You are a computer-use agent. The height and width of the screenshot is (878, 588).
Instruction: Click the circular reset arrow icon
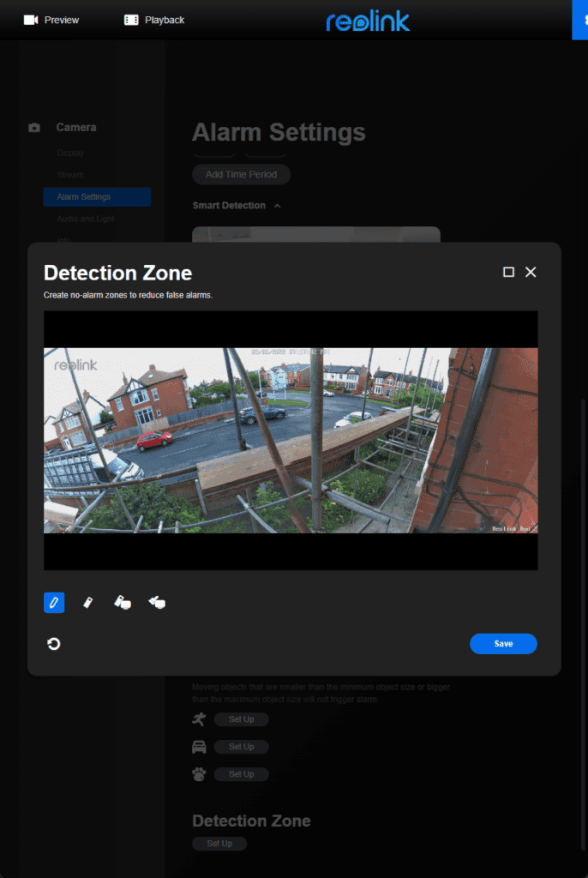click(x=54, y=644)
